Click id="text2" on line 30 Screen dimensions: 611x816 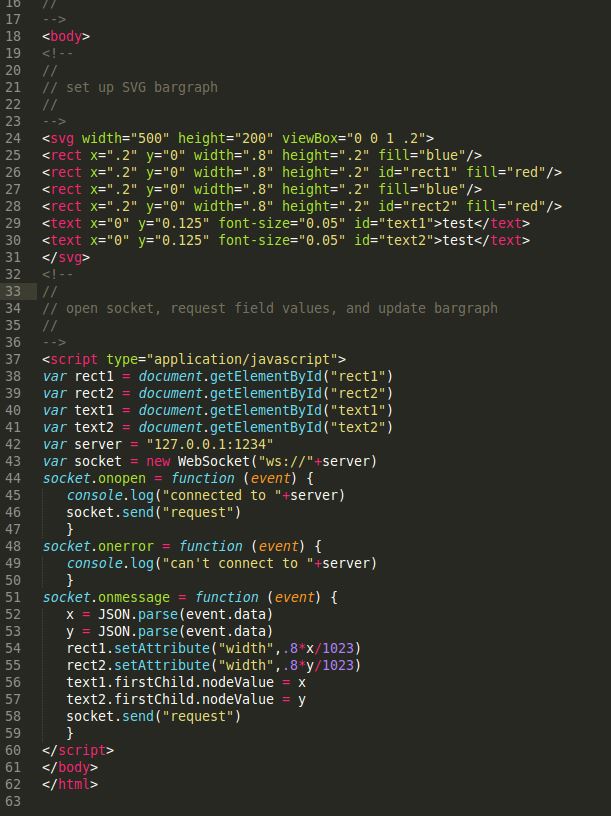tap(394, 240)
